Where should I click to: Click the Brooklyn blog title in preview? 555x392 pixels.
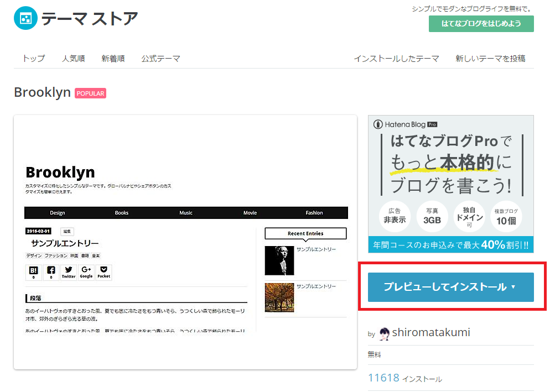click(60, 173)
